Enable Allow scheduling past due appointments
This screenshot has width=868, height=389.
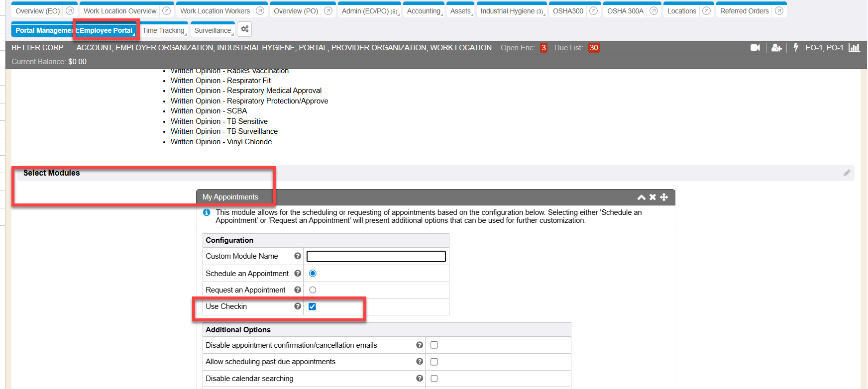click(x=434, y=362)
